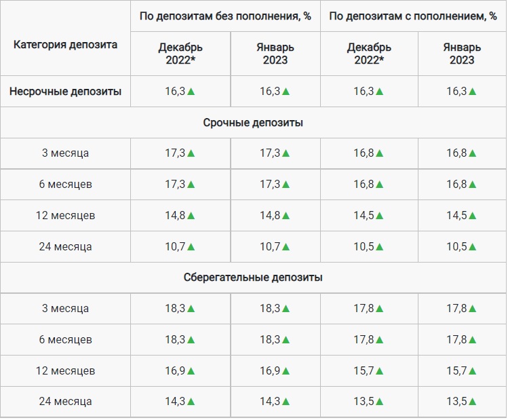The image size is (508, 420).
Task: Click green arrow beside December 16,9 value
Action: pyautogui.click(x=191, y=371)
